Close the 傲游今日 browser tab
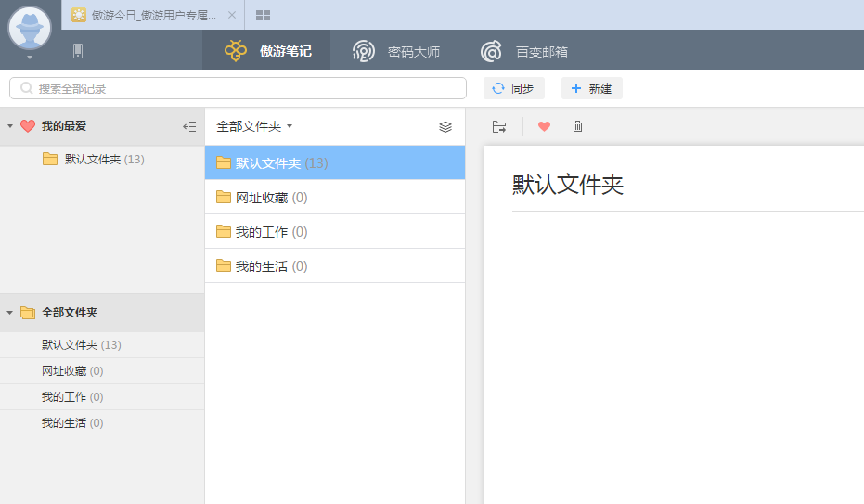The height and width of the screenshot is (504, 864). pos(232,15)
